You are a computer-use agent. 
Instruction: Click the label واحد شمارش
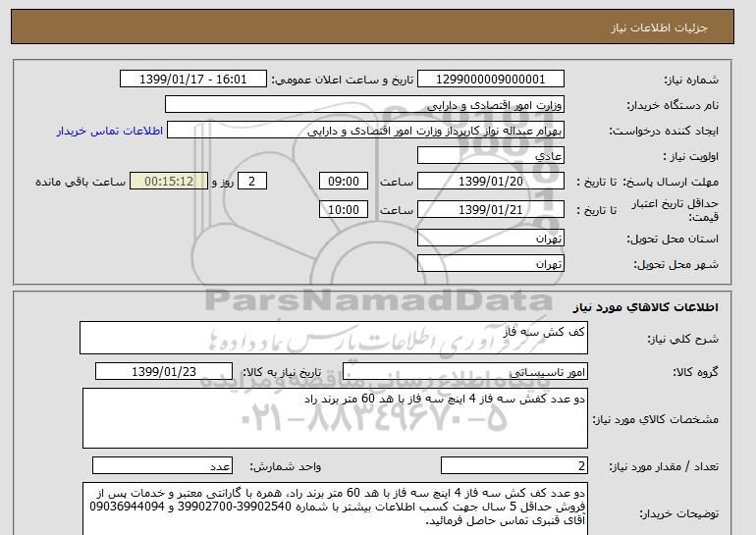click(x=285, y=466)
